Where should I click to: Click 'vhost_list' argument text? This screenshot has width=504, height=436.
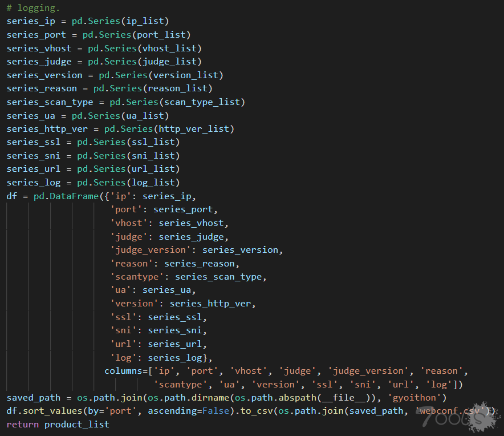point(169,49)
